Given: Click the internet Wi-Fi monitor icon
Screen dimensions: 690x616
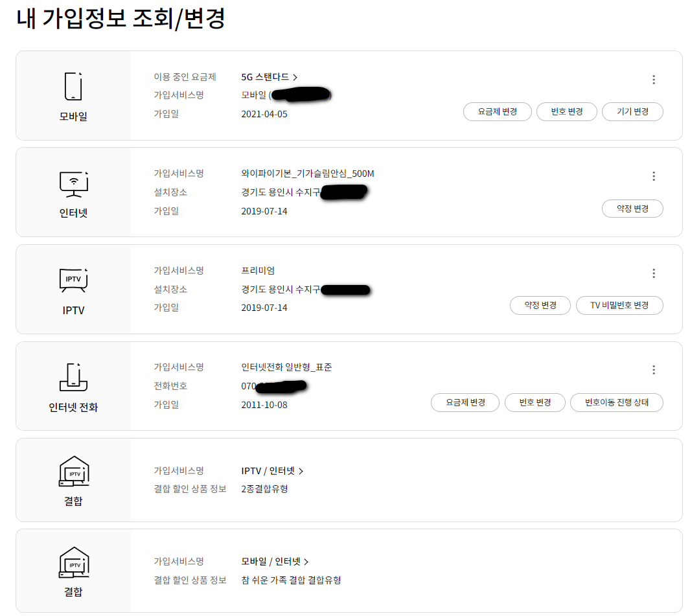Looking at the screenshot, I should coord(73,183).
